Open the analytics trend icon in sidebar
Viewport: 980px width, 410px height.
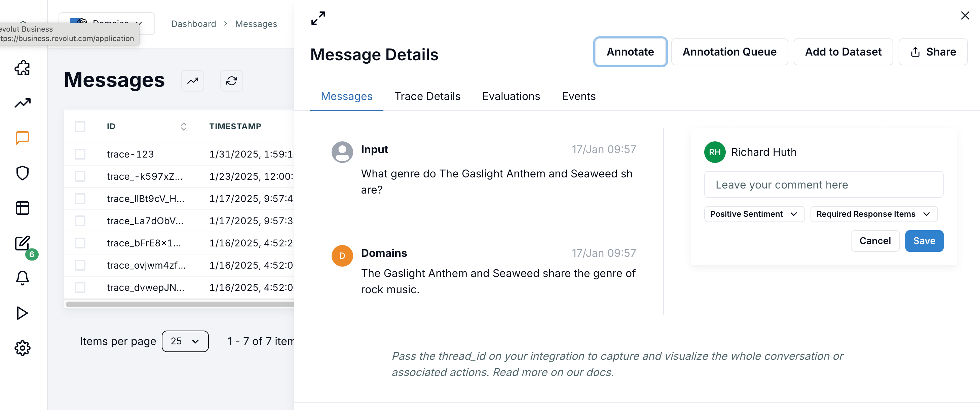[x=23, y=103]
